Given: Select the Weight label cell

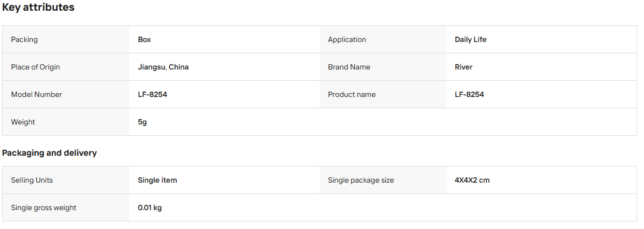Looking at the screenshot, I should click(x=66, y=122).
